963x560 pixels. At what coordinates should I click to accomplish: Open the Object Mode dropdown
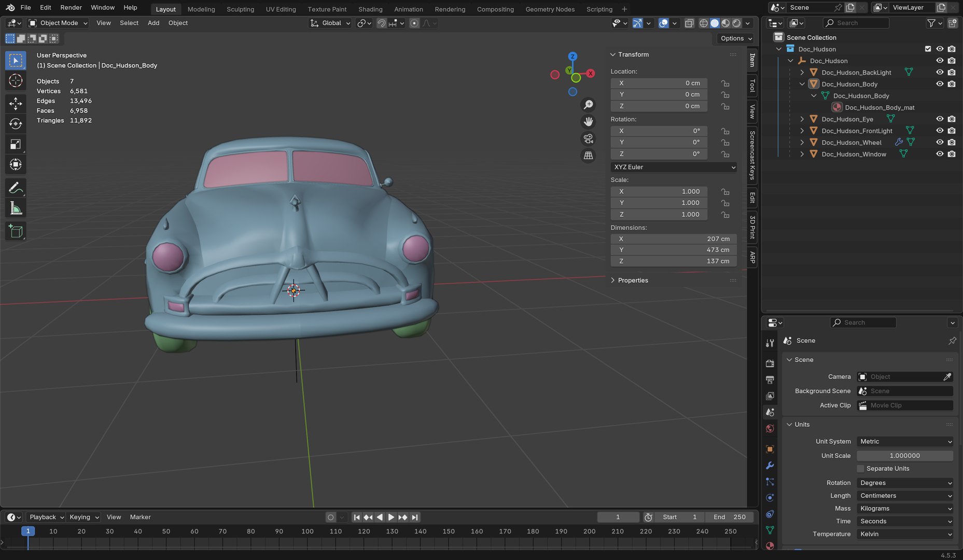point(58,23)
